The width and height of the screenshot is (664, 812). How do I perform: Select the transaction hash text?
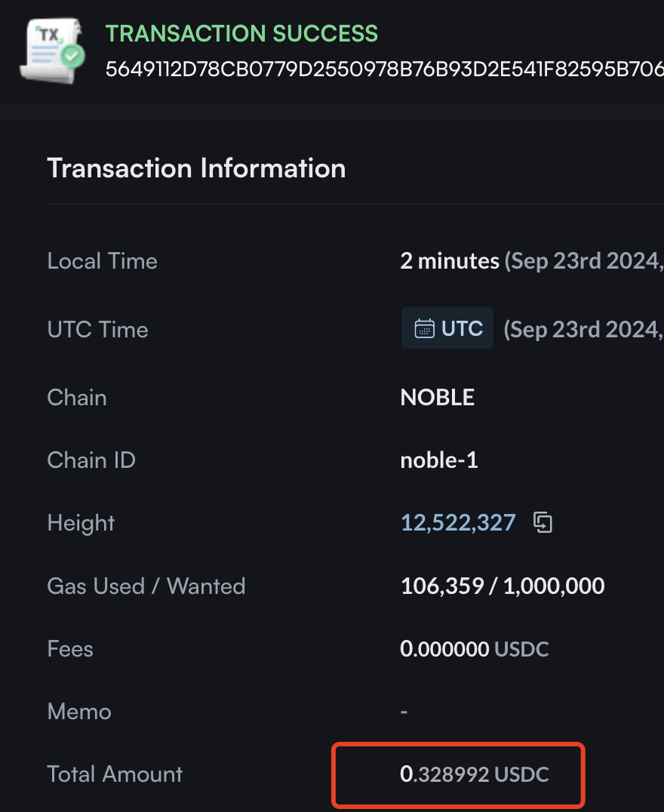coord(384,69)
